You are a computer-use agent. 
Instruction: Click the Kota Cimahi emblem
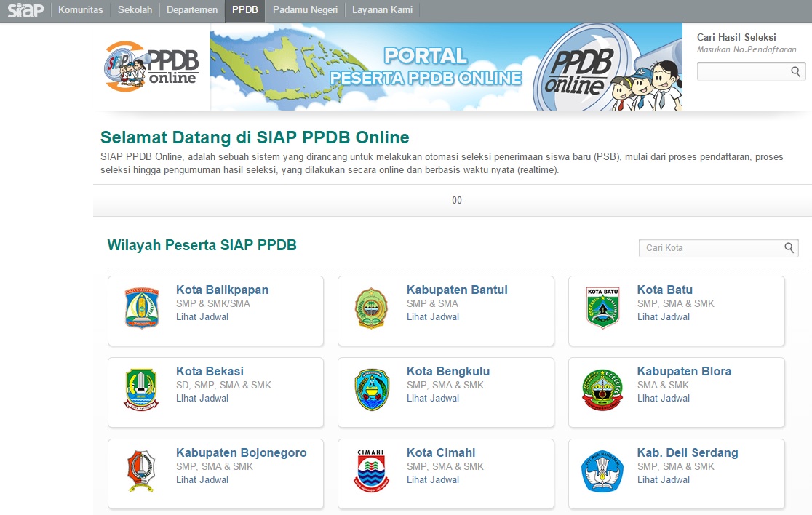371,471
